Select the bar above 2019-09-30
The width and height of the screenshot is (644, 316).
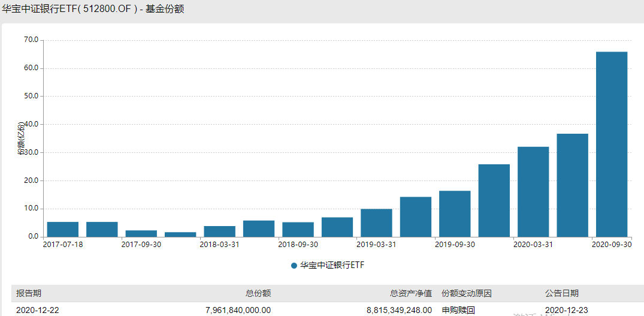(x=455, y=213)
